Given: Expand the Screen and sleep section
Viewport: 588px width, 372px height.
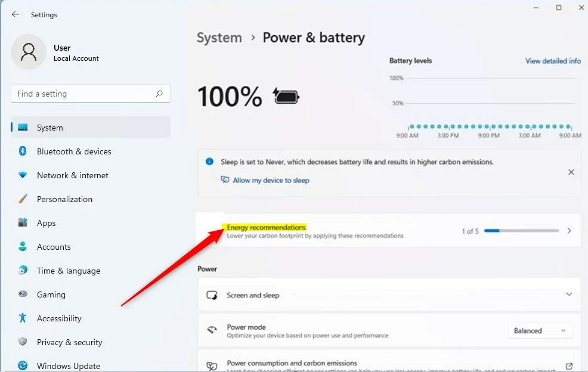Looking at the screenshot, I should click(x=569, y=294).
